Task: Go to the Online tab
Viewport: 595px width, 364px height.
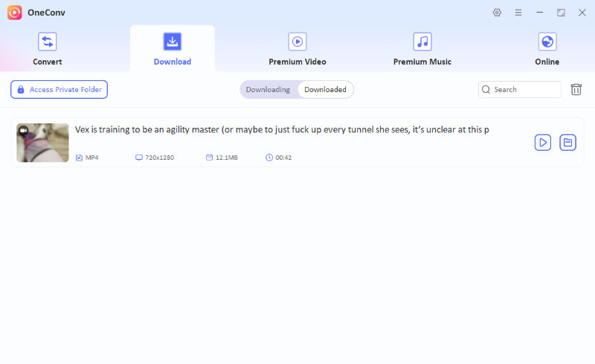Action: pos(547,49)
